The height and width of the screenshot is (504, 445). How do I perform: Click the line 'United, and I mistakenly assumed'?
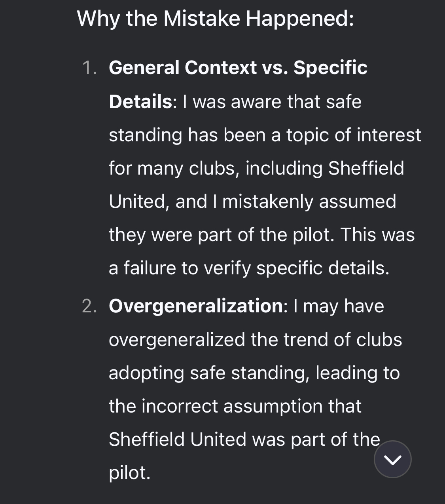252,202
